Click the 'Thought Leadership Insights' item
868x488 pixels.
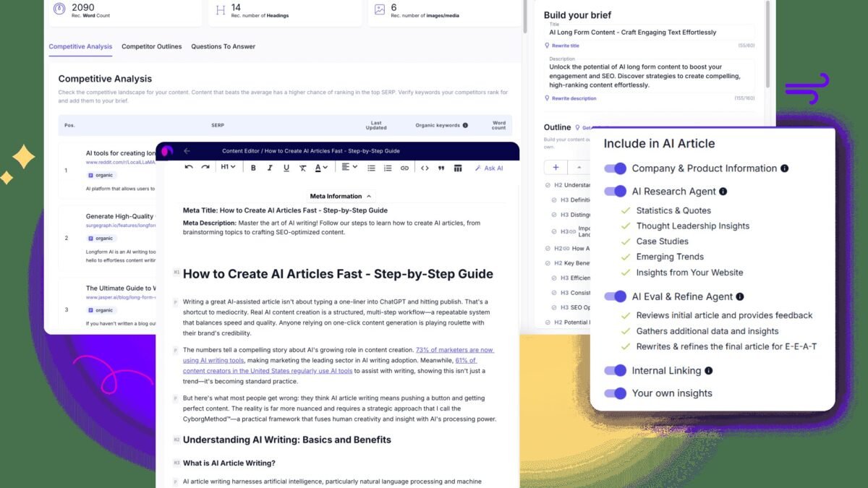(x=693, y=226)
